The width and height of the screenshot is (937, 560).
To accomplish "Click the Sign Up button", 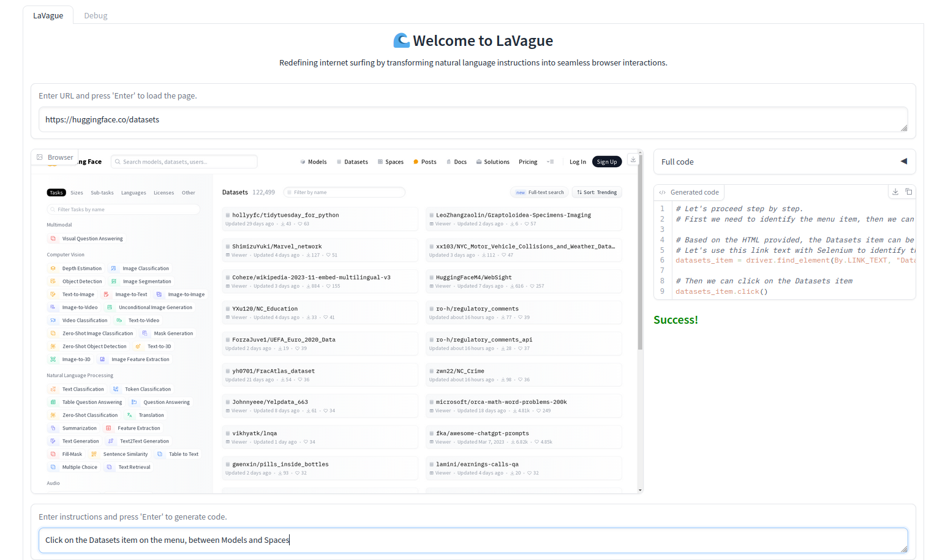I will [x=607, y=162].
